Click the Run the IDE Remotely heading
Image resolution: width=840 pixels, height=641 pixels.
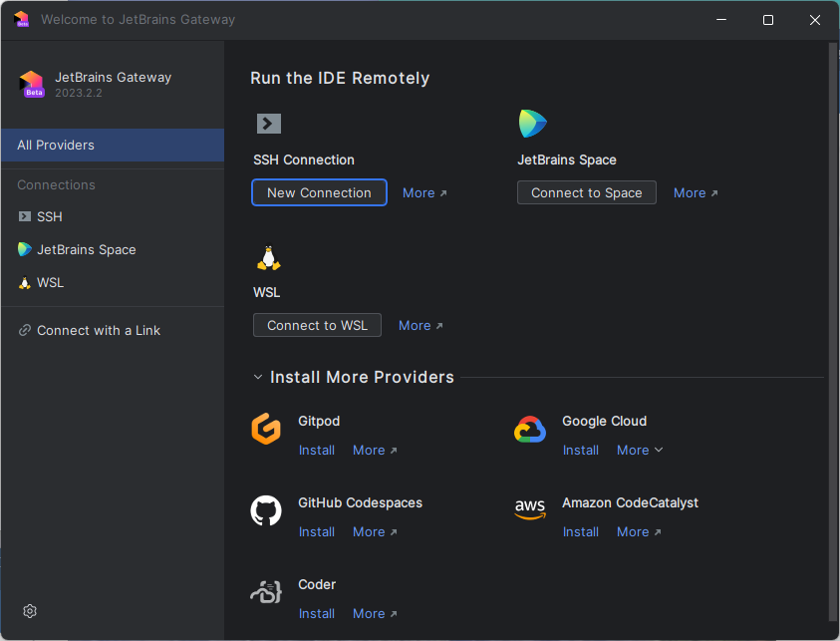[x=340, y=78]
